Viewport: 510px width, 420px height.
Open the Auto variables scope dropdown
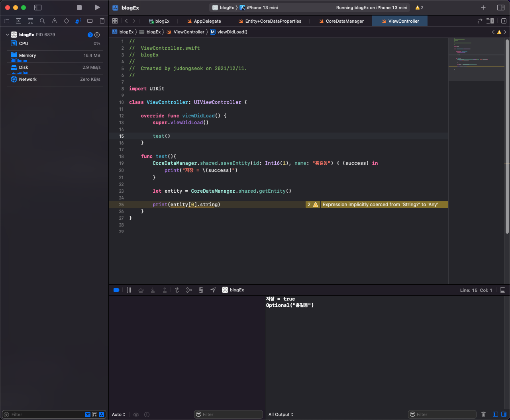coord(119,414)
